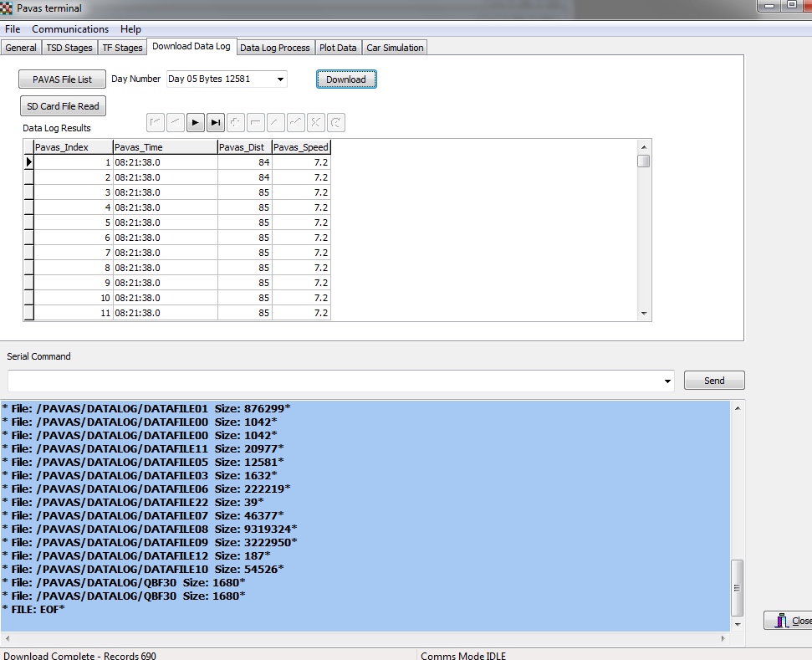Screen dimensions: 812x660
Task: Switch to the Plot Data tab
Action: pos(338,48)
